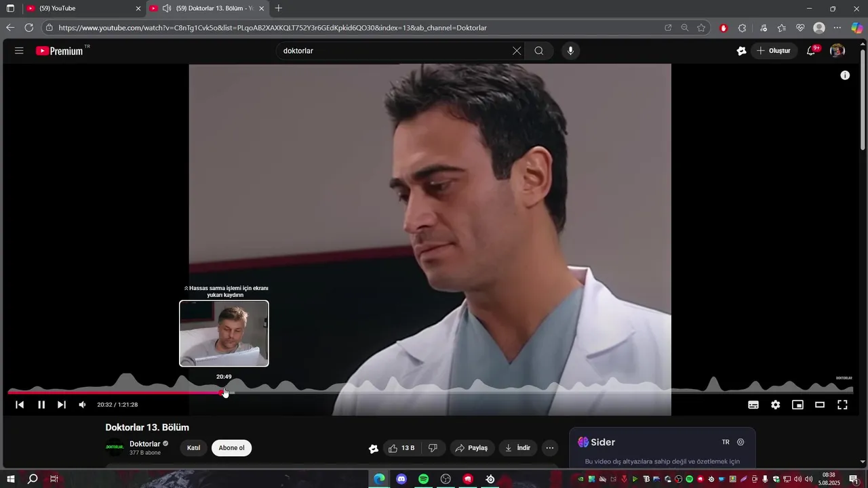Screen dimensions: 868x488
Task: Dislike the Doktorlar video
Action: tap(433, 448)
